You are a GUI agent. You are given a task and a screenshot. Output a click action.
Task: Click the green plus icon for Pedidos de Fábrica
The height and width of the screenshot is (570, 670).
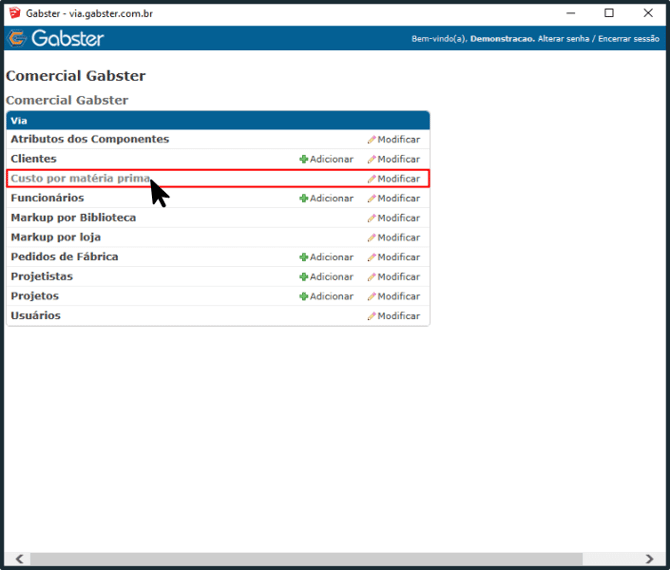(x=304, y=257)
